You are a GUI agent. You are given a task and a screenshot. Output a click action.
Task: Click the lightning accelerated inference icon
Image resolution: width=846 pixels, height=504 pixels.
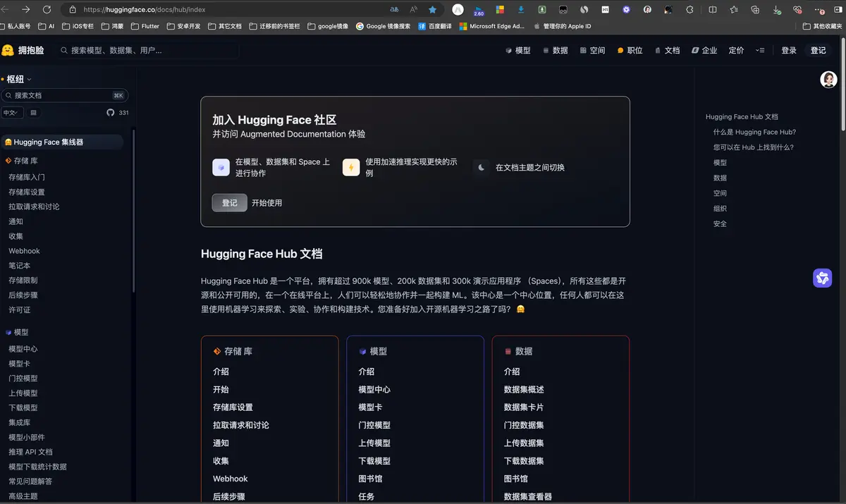pos(351,168)
